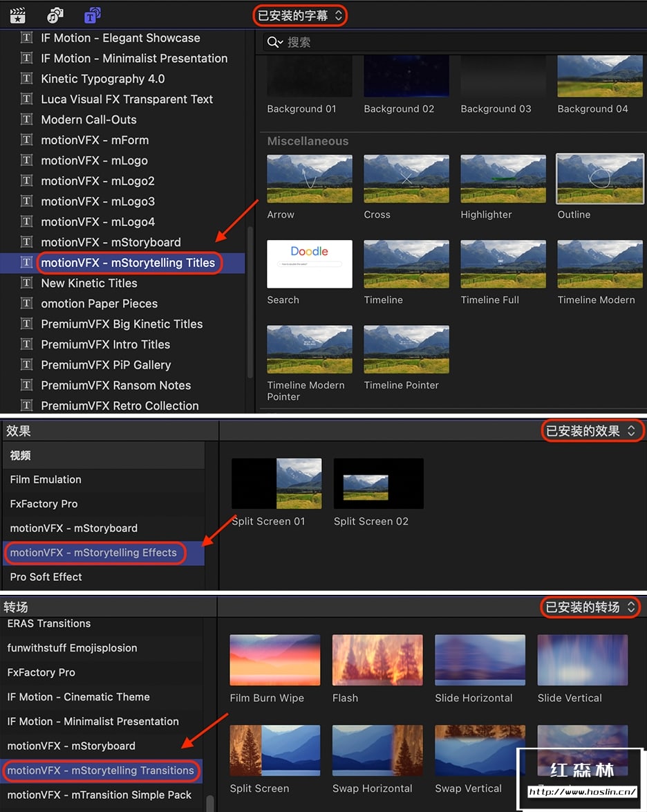Viewport: 647px width, 812px height.
Task: Select motionVFX - mLogo4 category
Action: pyautogui.click(x=98, y=221)
